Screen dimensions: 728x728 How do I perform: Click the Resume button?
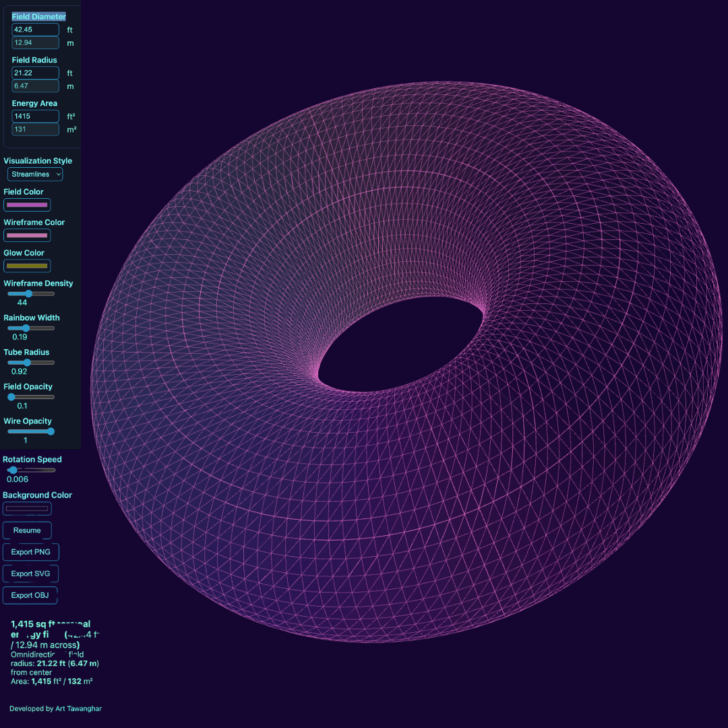[27, 530]
